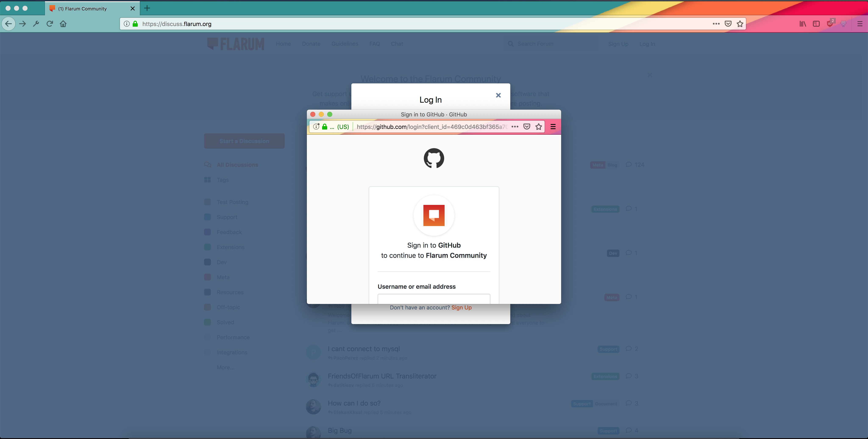Click the back navigation arrow
Viewport: 868px width, 439px height.
tap(9, 23)
